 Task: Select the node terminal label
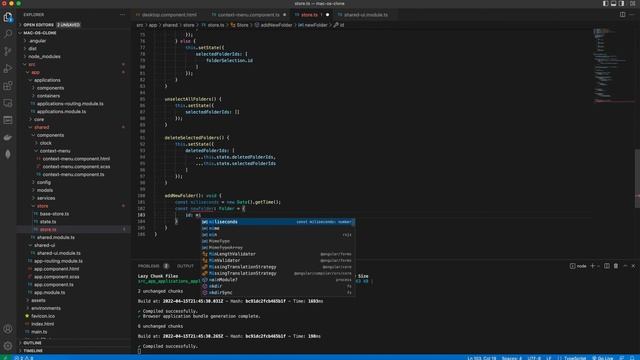pyautogui.click(x=578, y=266)
